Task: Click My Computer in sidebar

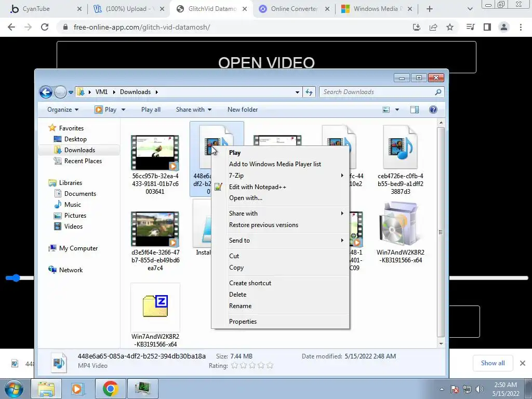Action: pyautogui.click(x=78, y=248)
